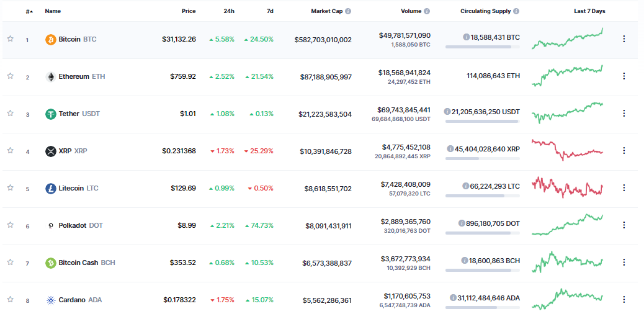644x319 pixels.
Task: Click the blue Litecoin logo icon
Action: pyautogui.click(x=50, y=188)
